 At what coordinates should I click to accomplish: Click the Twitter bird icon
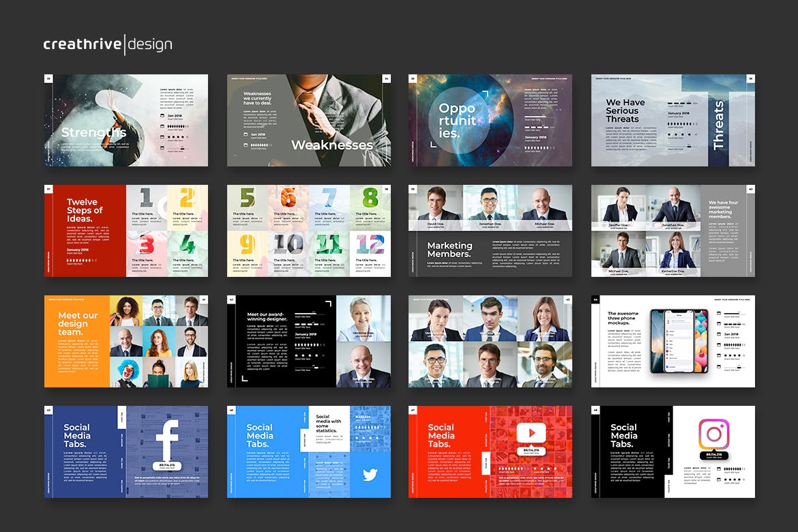click(x=370, y=475)
